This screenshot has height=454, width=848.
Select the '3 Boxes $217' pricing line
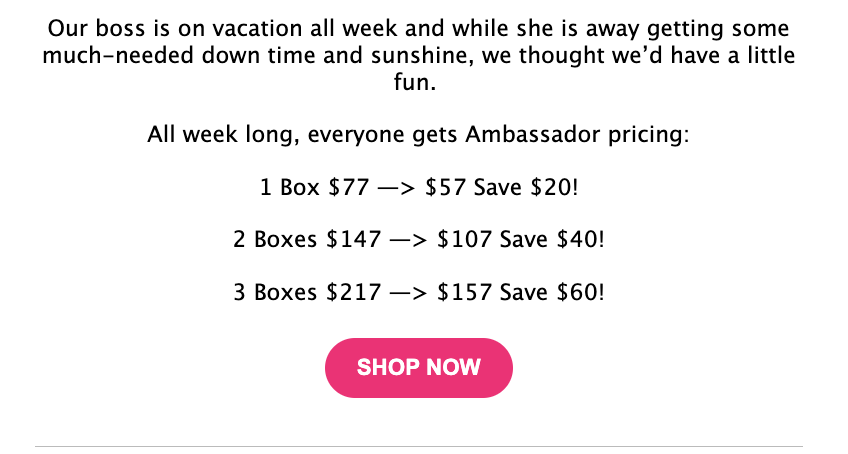[419, 292]
